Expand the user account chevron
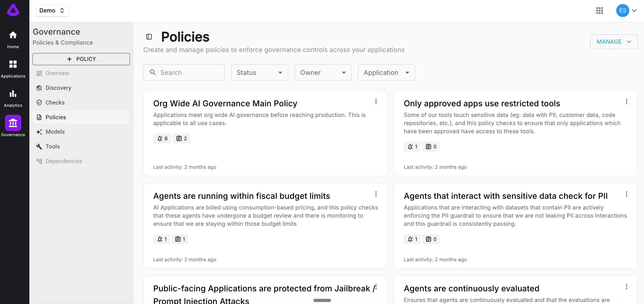The width and height of the screenshot is (644, 304). pyautogui.click(x=634, y=10)
